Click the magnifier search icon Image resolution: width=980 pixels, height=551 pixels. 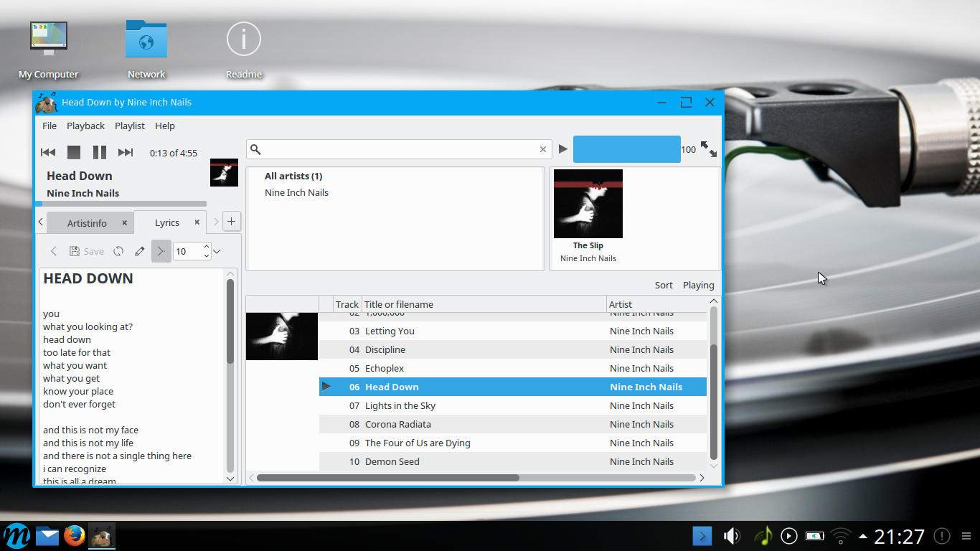[255, 149]
